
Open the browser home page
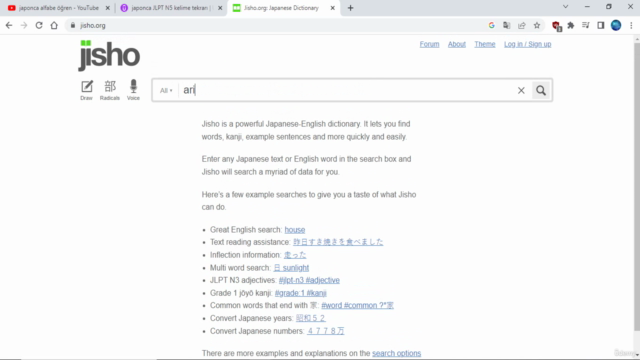[54, 25]
